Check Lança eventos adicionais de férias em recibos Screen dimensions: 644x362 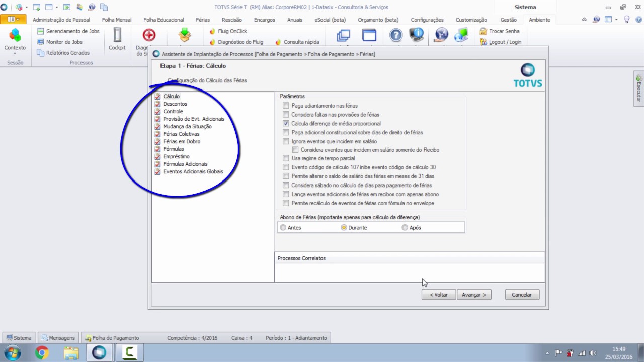coord(286,194)
